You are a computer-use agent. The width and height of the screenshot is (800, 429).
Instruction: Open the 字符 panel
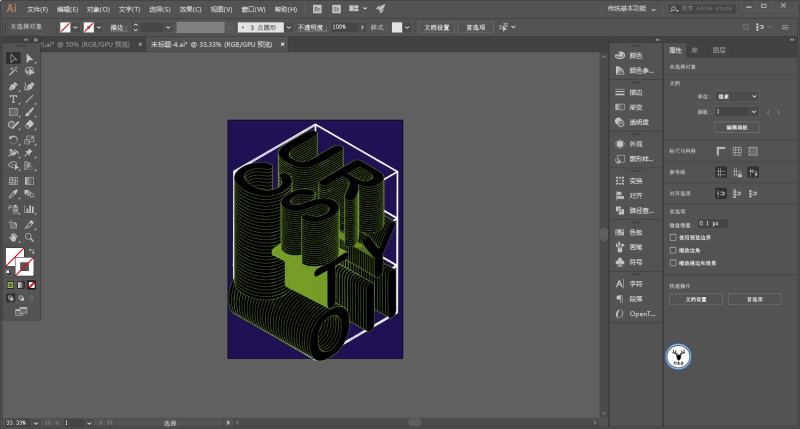pos(636,284)
